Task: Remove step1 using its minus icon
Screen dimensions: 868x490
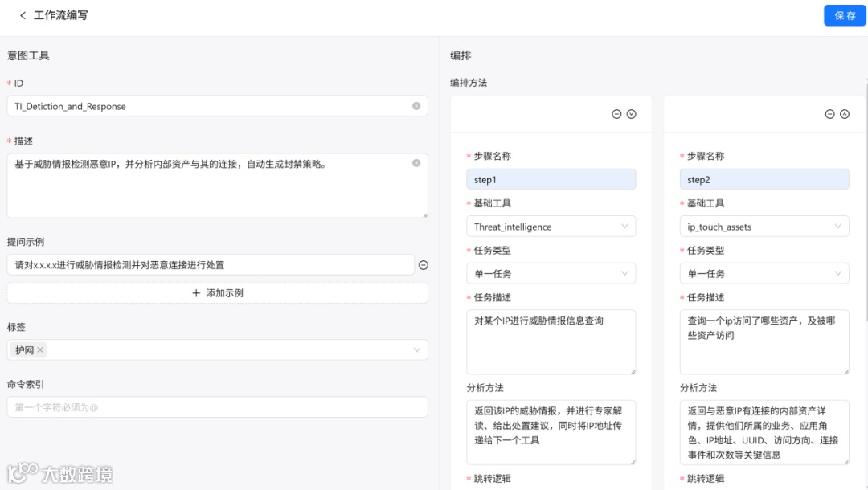Action: [616, 114]
